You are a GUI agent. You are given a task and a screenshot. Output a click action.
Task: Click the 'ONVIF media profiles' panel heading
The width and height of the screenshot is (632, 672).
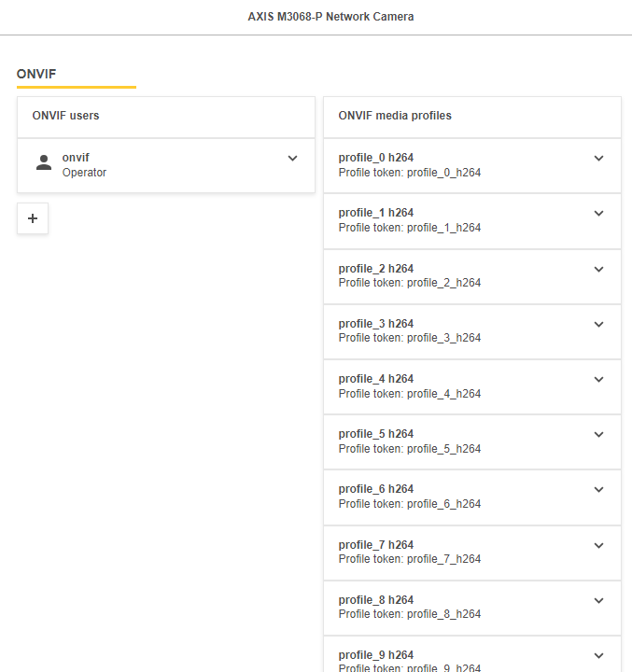[395, 116]
